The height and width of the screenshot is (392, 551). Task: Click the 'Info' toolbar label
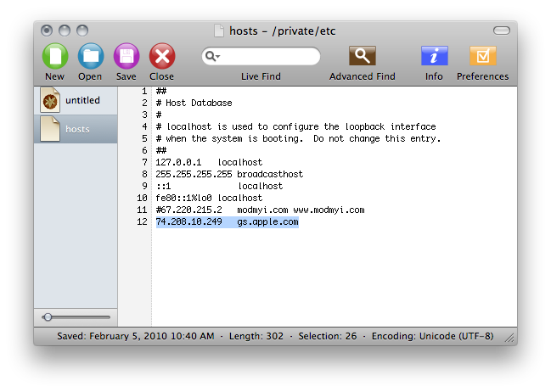[434, 76]
